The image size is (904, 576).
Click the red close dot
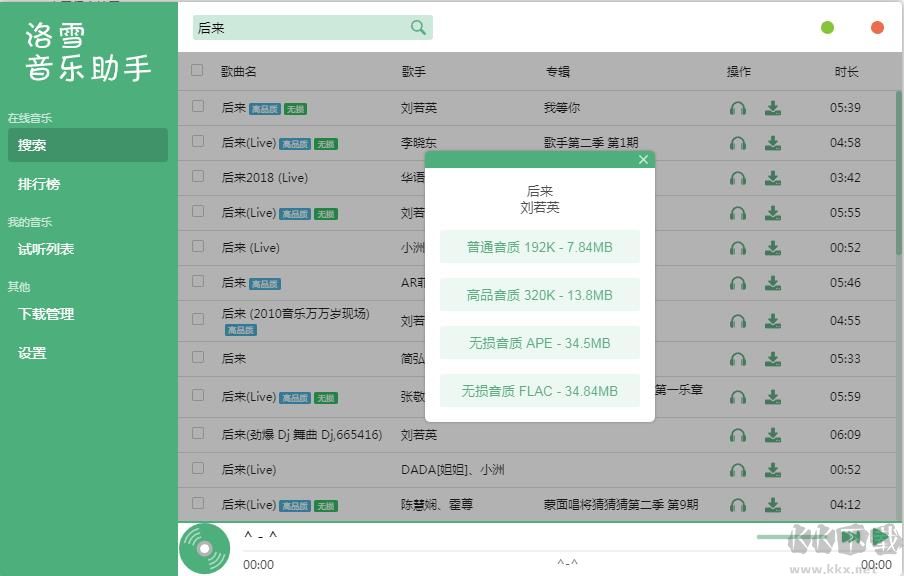pos(877,28)
